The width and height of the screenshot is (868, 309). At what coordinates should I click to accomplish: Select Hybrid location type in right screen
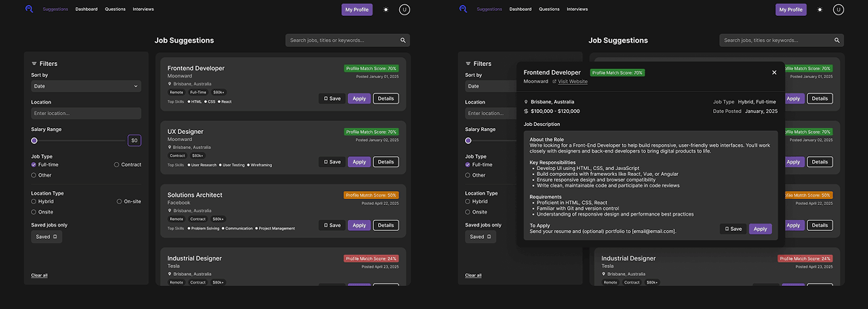point(467,201)
